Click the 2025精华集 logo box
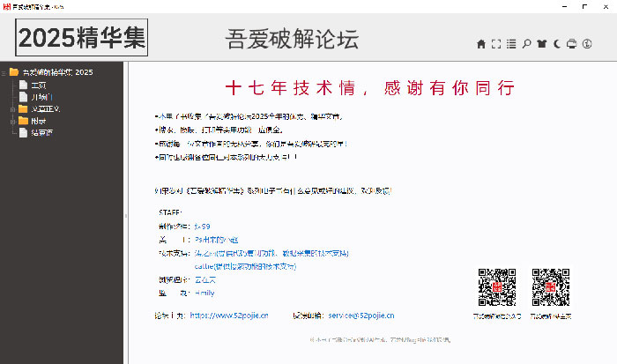 [81, 37]
